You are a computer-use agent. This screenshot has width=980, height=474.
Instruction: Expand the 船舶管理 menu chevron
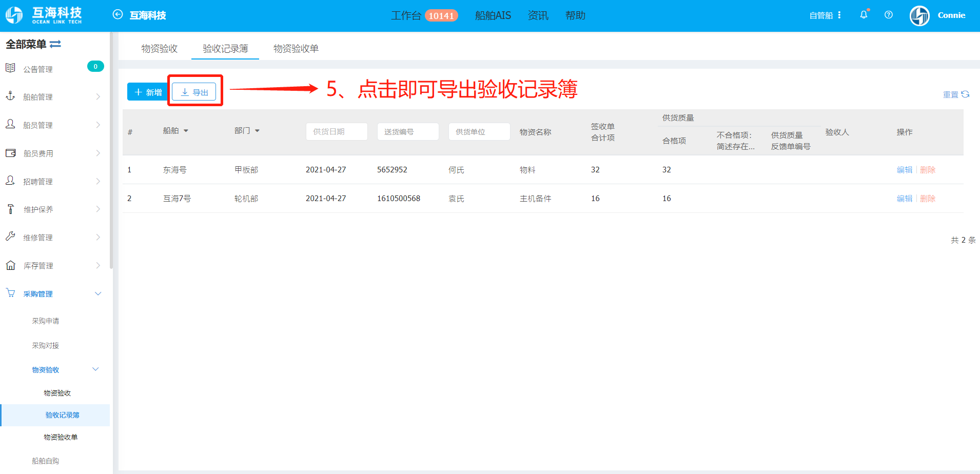98,96
